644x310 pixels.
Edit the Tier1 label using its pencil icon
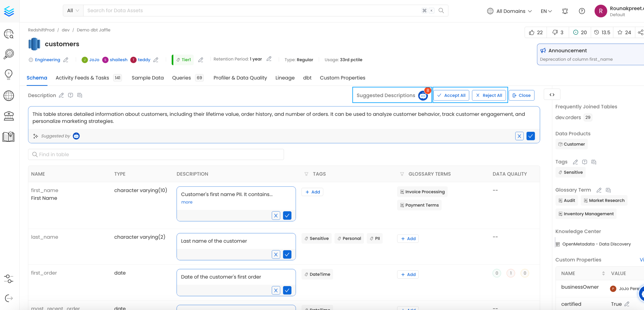(x=200, y=60)
